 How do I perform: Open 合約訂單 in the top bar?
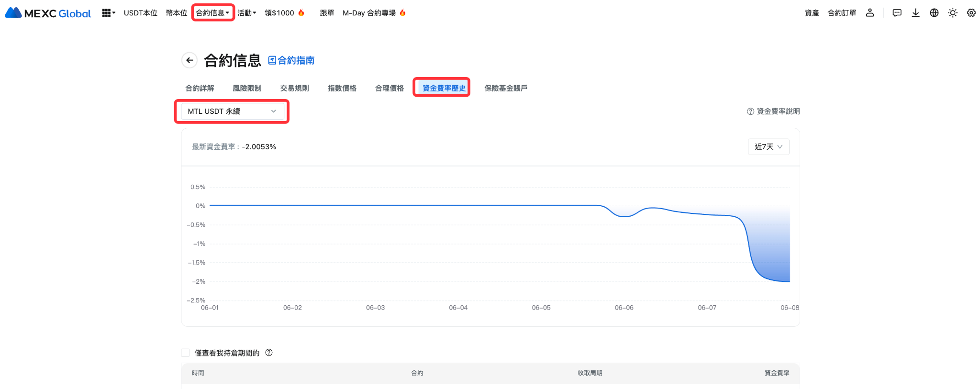click(842, 13)
